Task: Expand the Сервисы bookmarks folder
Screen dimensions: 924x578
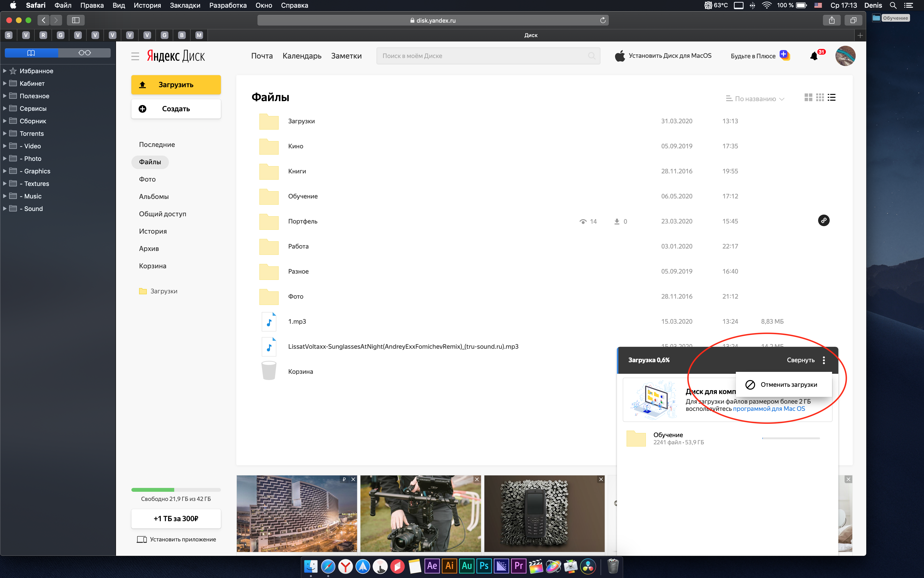Action: pos(5,109)
